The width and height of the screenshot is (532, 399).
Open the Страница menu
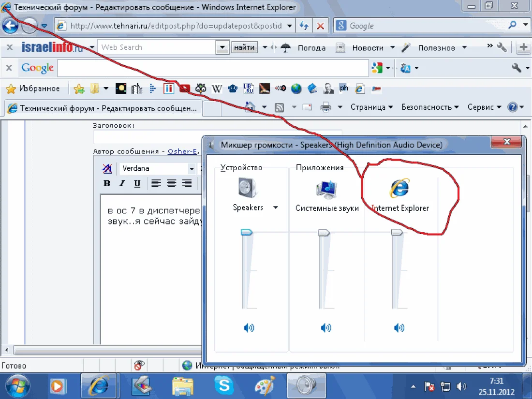371,107
